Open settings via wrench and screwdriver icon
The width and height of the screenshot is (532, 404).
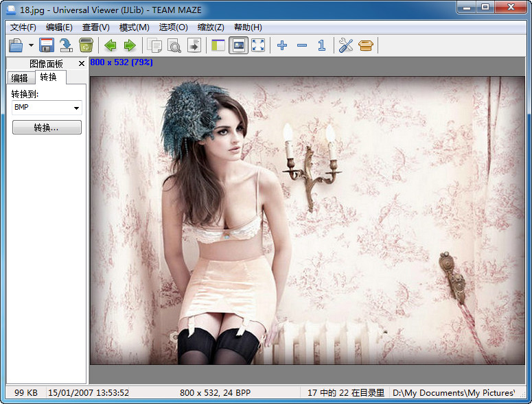(x=346, y=45)
